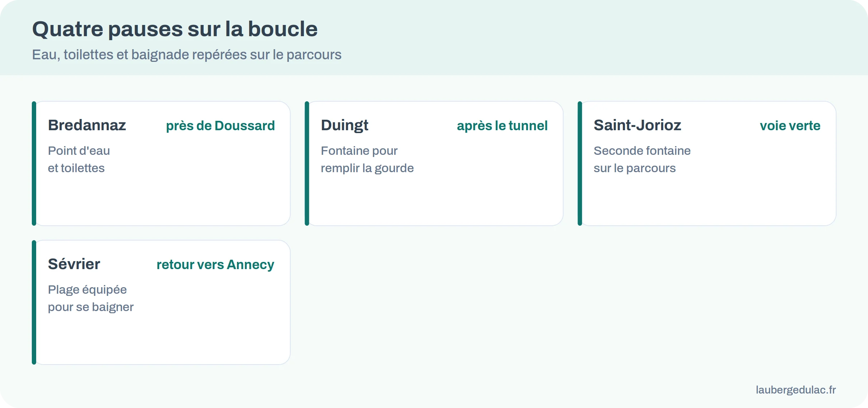Select the 'Fontaine pour remplir la gourde' text

tap(367, 159)
